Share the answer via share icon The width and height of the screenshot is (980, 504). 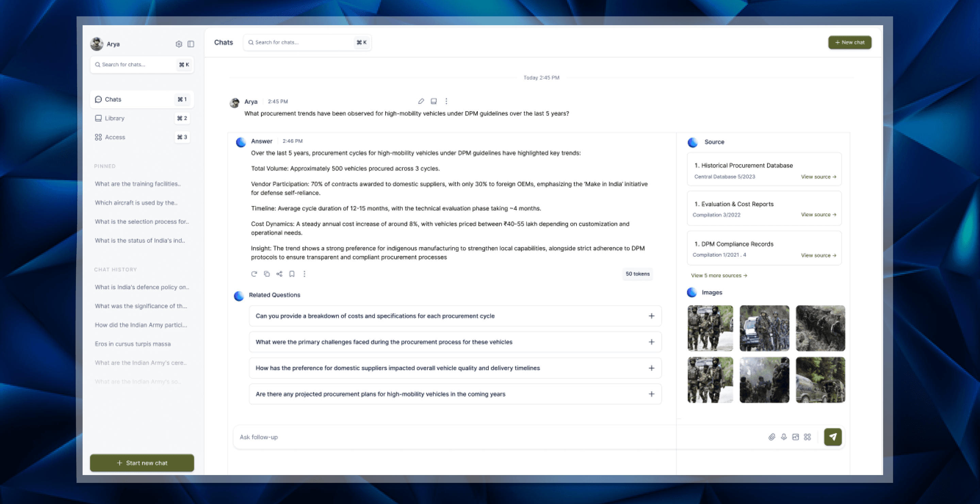tap(279, 274)
